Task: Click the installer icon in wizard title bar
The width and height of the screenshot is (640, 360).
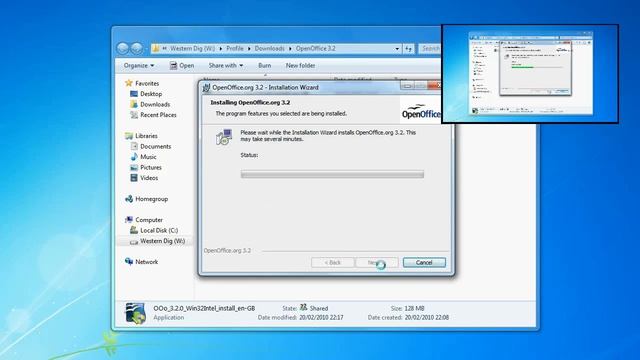Action: coord(207,87)
